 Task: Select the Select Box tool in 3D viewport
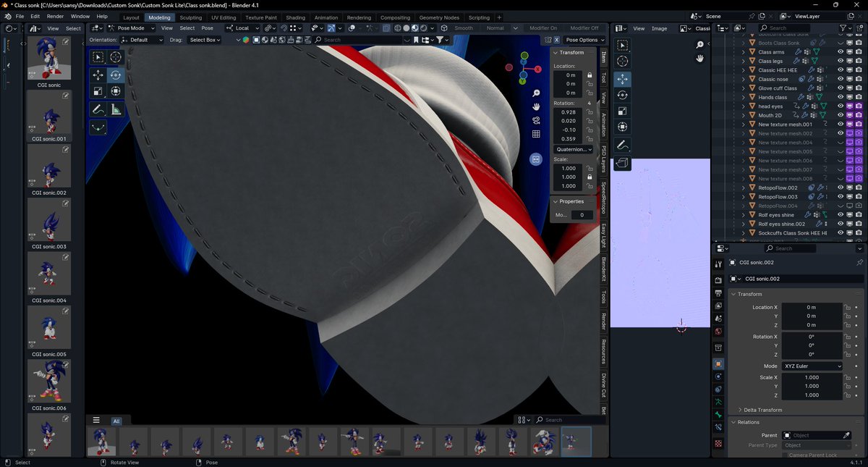98,57
